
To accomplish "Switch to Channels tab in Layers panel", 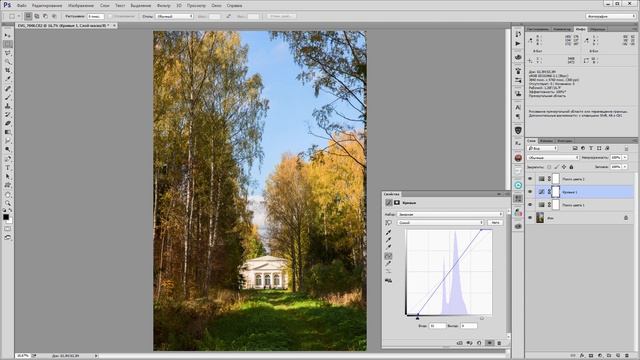I will (x=546, y=141).
